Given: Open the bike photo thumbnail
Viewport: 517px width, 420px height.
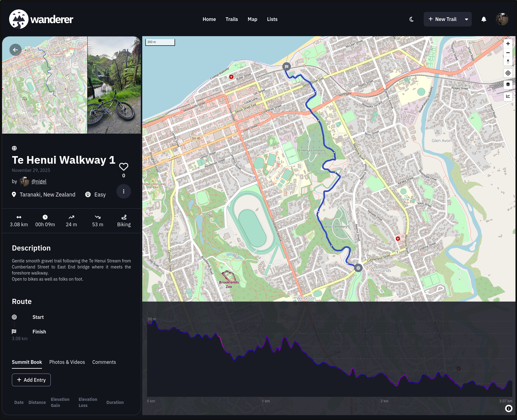Looking at the screenshot, I should (114, 85).
